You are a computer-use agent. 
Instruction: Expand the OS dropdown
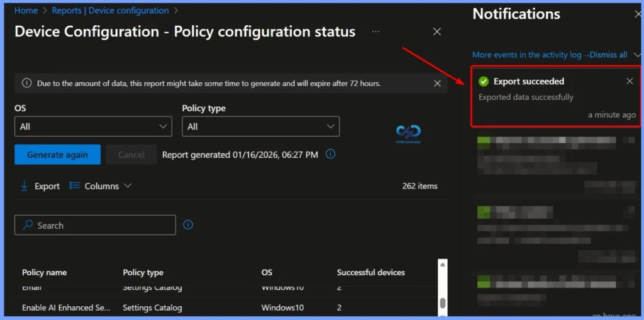[93, 126]
